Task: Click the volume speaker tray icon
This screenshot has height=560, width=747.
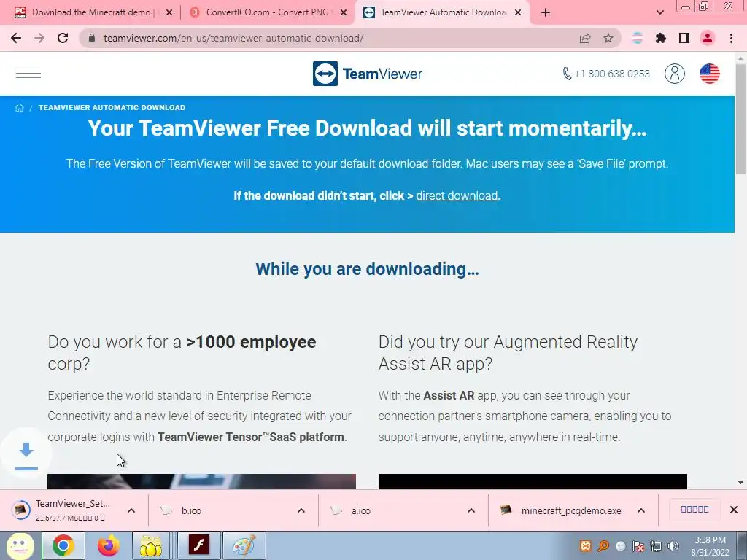Action: (673, 546)
